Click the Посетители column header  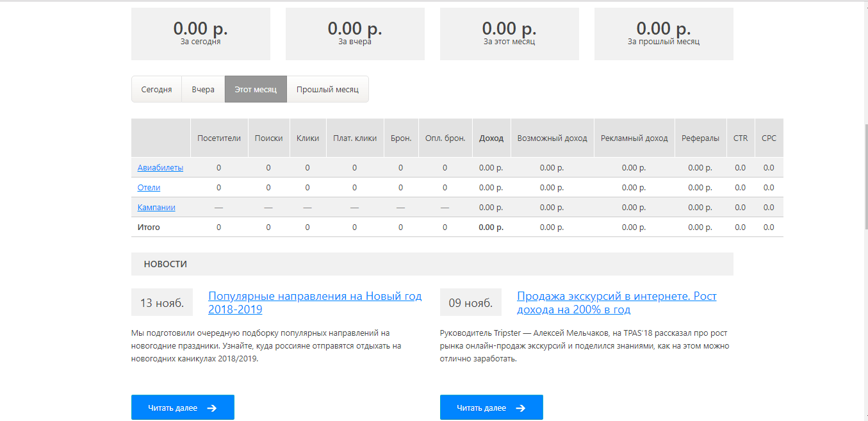219,138
